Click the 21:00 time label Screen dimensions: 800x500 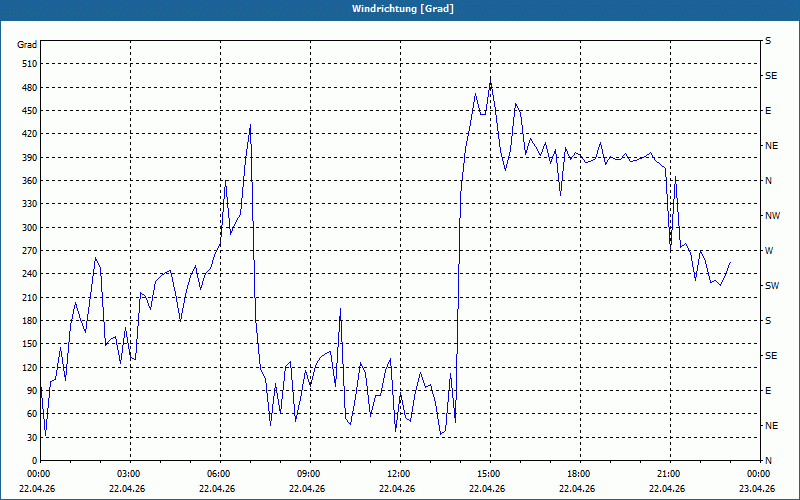click(667, 474)
